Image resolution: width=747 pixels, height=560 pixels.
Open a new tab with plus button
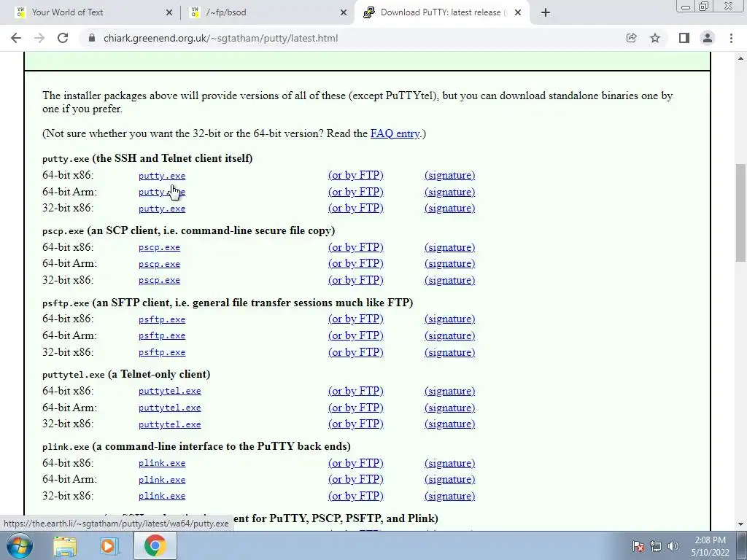(x=546, y=12)
